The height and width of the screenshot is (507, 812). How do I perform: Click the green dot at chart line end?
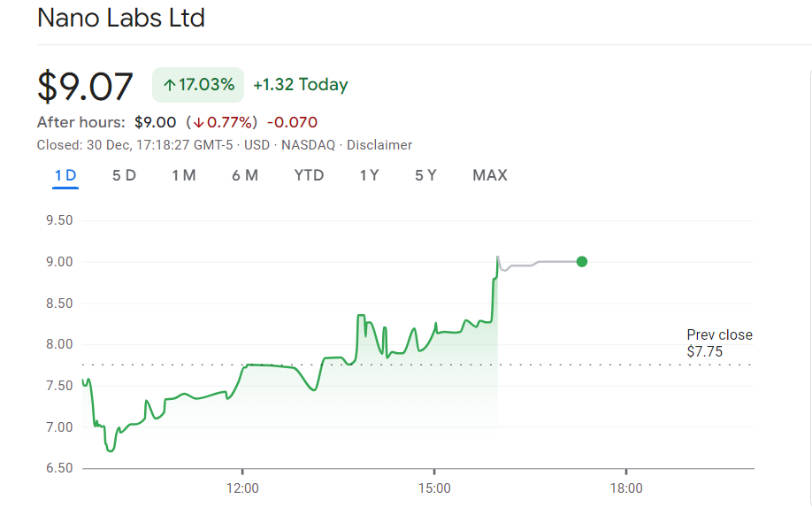[x=581, y=261]
